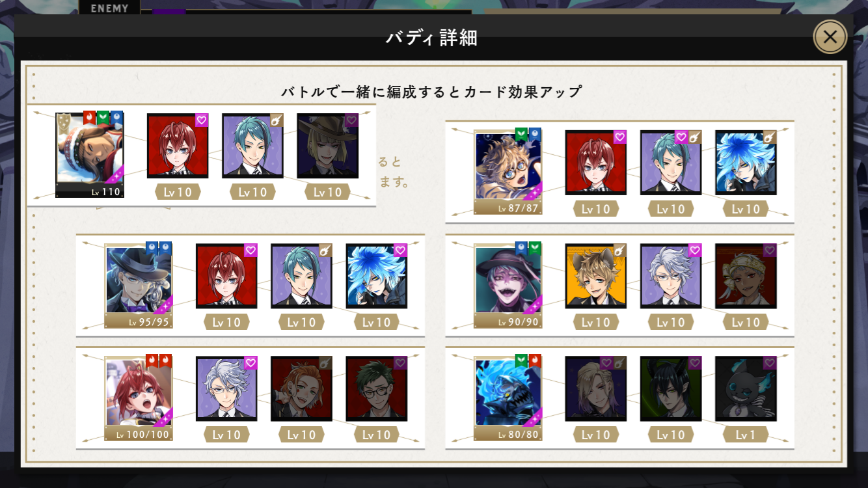Open the Lv 87/87 card with glasses

pyautogui.click(x=508, y=172)
